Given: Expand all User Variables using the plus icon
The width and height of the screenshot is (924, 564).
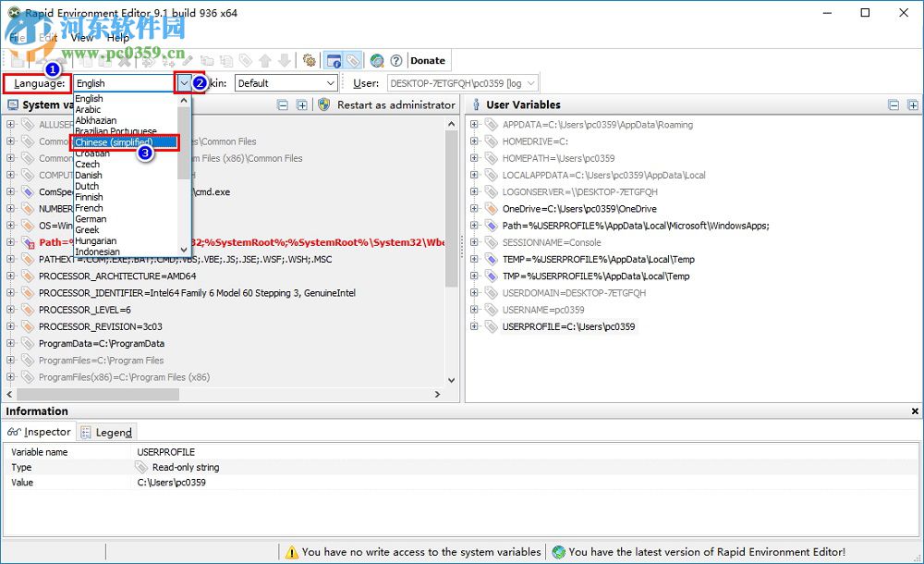Looking at the screenshot, I should [x=915, y=104].
